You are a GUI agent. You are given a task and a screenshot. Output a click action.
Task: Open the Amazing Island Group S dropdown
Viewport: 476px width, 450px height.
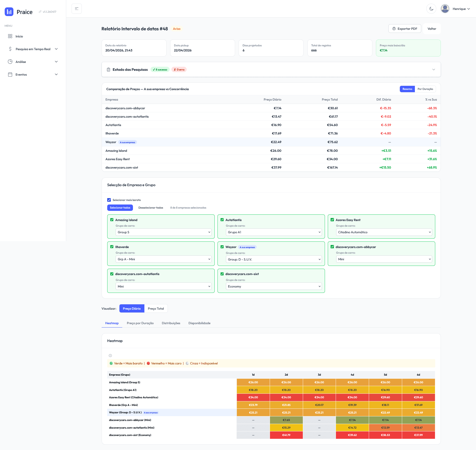(164, 232)
